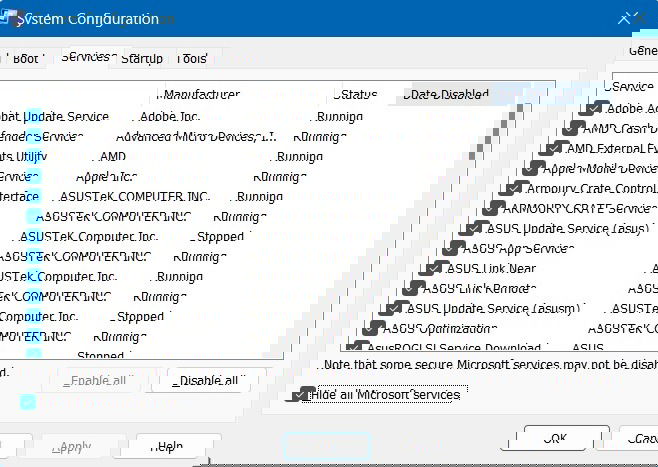Uncheck ASUS Update Service (asus) checkbox
This screenshot has height=467, width=658.
473,229
